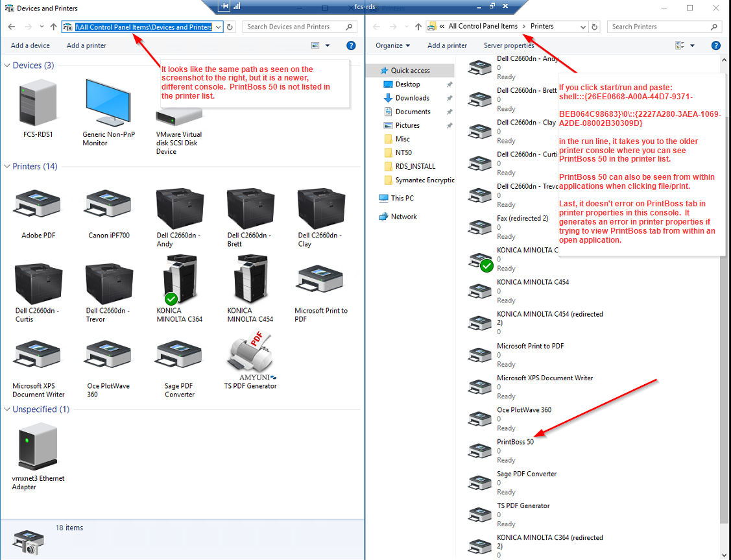Click the Search Printers field

(664, 27)
